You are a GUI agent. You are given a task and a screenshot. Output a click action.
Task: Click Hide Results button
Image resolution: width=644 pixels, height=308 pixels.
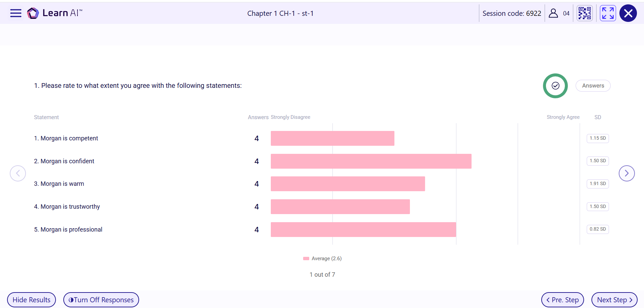[32, 300]
